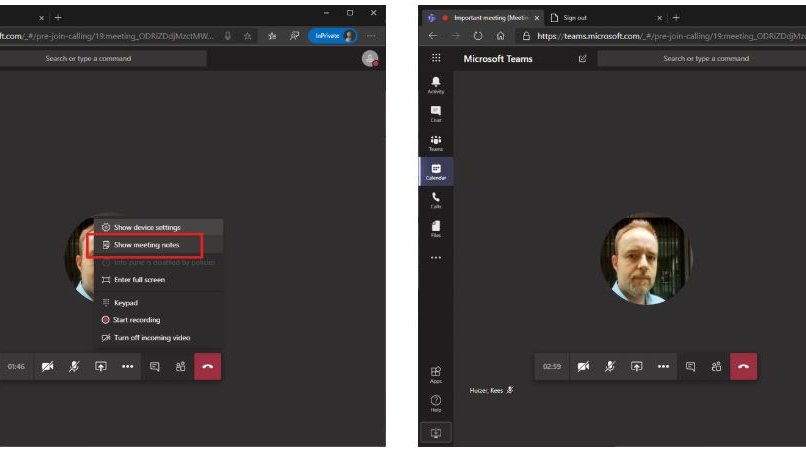Close the Sign out tab
Viewport: 806px width, 453px height.
pos(660,18)
